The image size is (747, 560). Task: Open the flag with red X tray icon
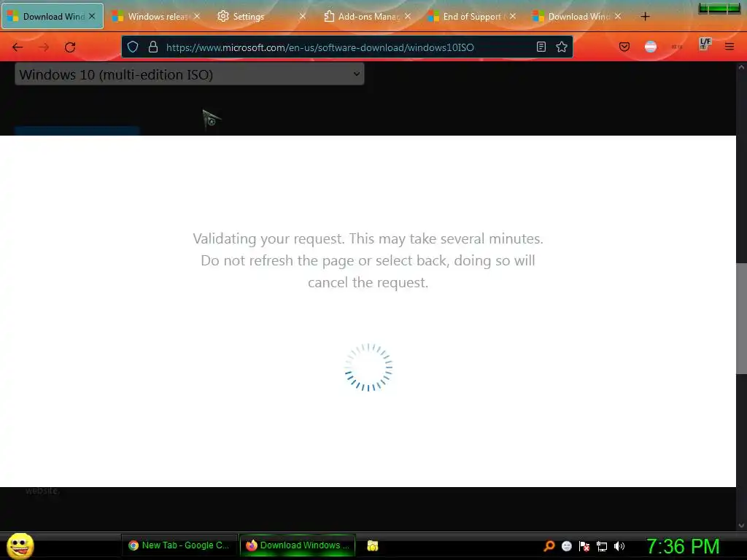click(584, 546)
